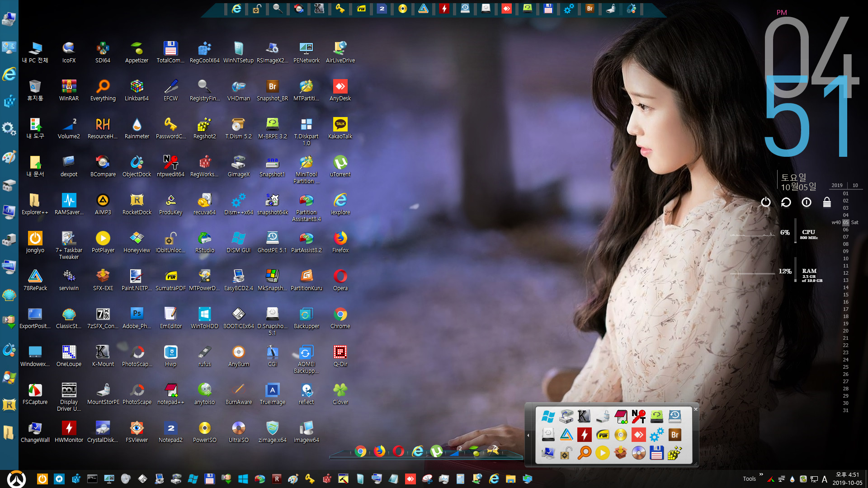Open the 내 PC 전체 desktop icon
The width and height of the screenshot is (868, 488).
[x=35, y=52]
